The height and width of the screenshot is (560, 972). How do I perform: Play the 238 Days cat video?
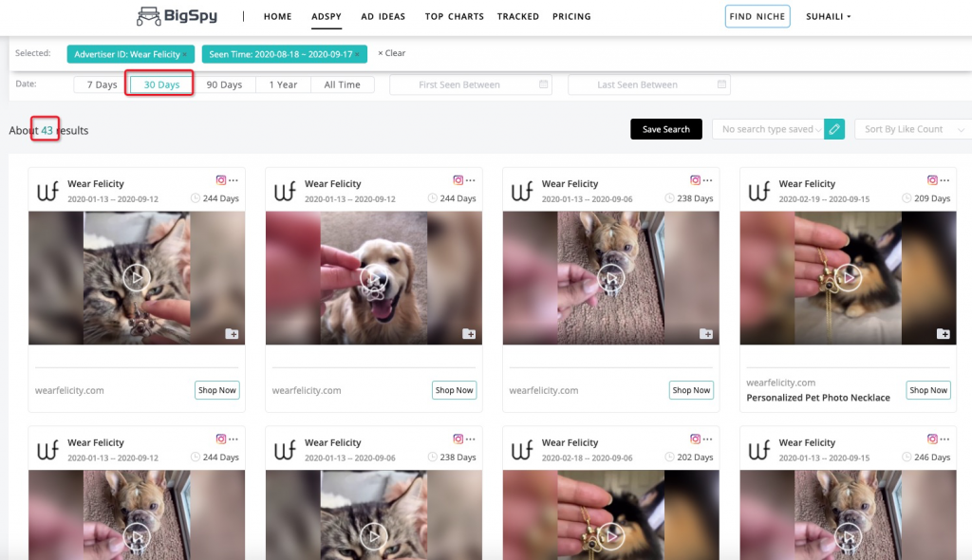pos(374,536)
